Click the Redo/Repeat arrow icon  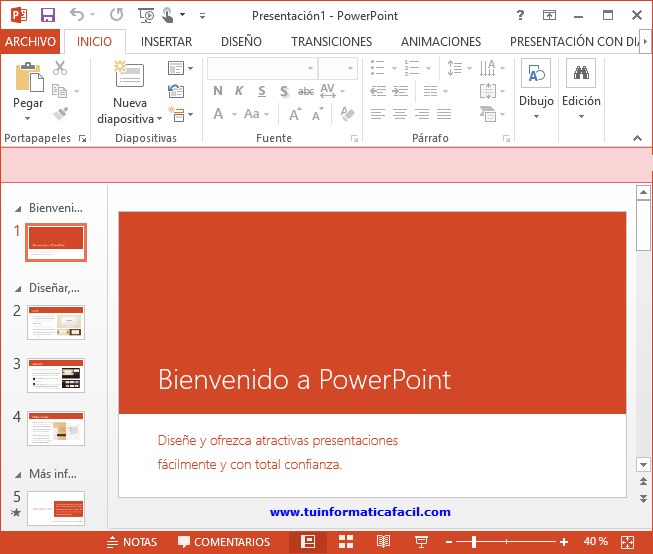point(117,15)
